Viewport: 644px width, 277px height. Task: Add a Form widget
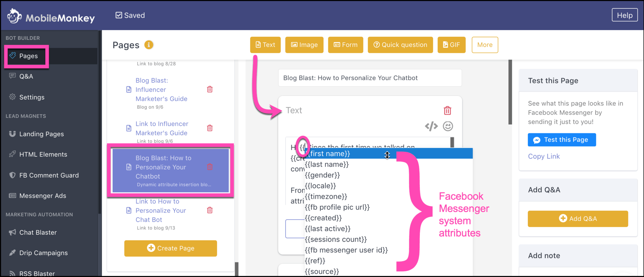coord(346,45)
